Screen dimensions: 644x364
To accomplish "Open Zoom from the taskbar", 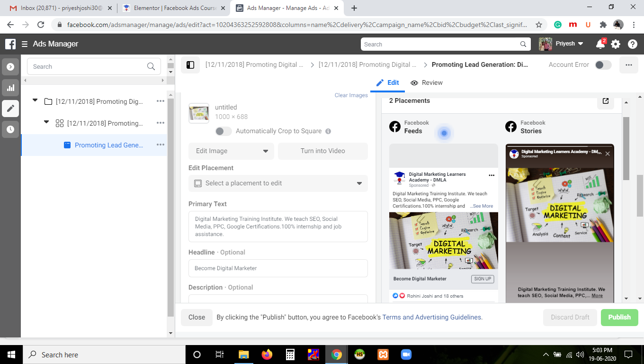I will [406, 355].
